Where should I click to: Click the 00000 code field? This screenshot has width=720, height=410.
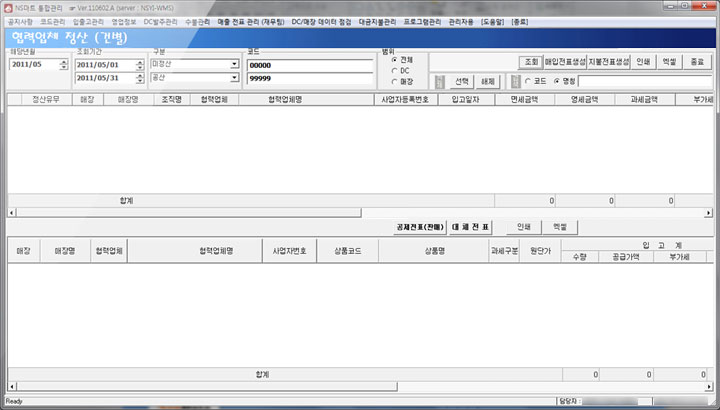[x=310, y=65]
